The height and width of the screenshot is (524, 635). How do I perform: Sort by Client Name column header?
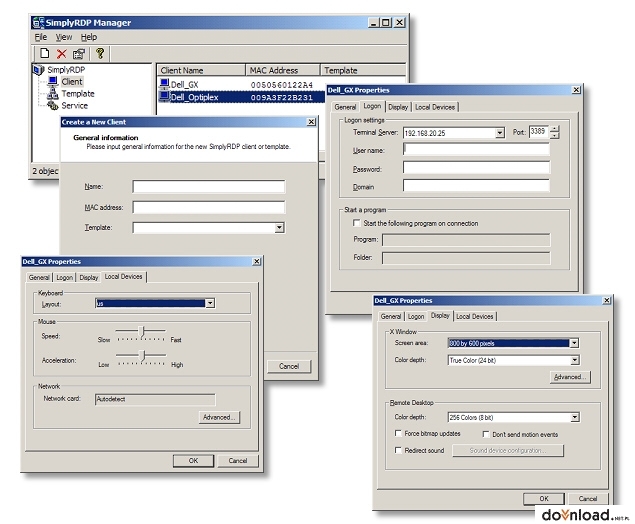(x=201, y=70)
